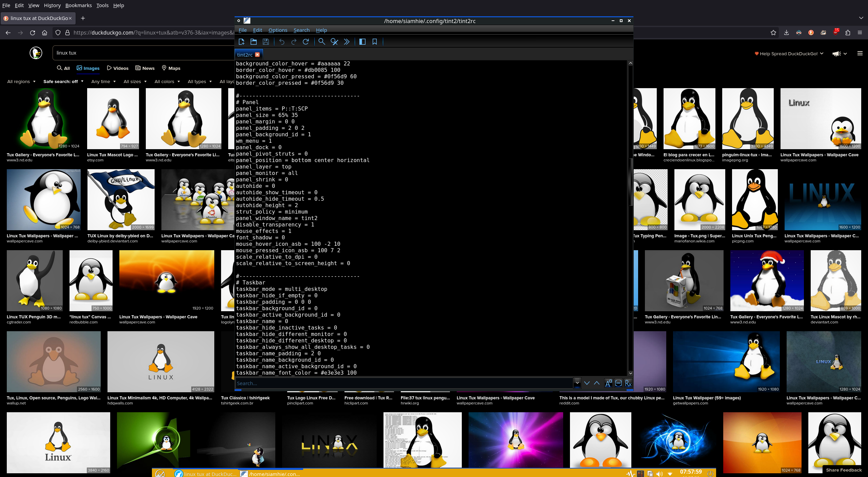Open a file via the folder toolbar icon
Viewport: 868px width, 477px height.
[254, 42]
